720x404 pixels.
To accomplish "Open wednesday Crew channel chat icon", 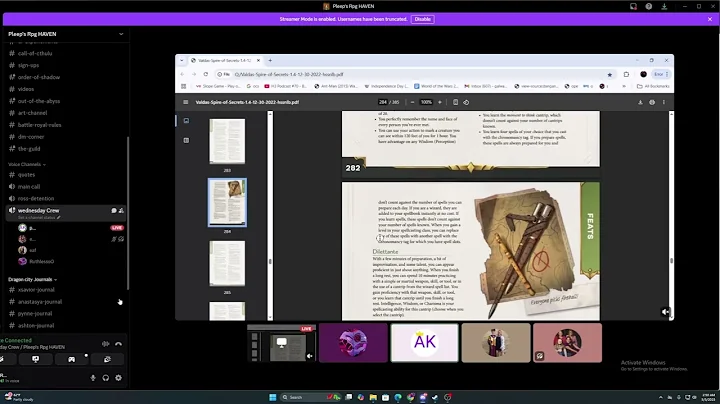I will [x=114, y=211].
